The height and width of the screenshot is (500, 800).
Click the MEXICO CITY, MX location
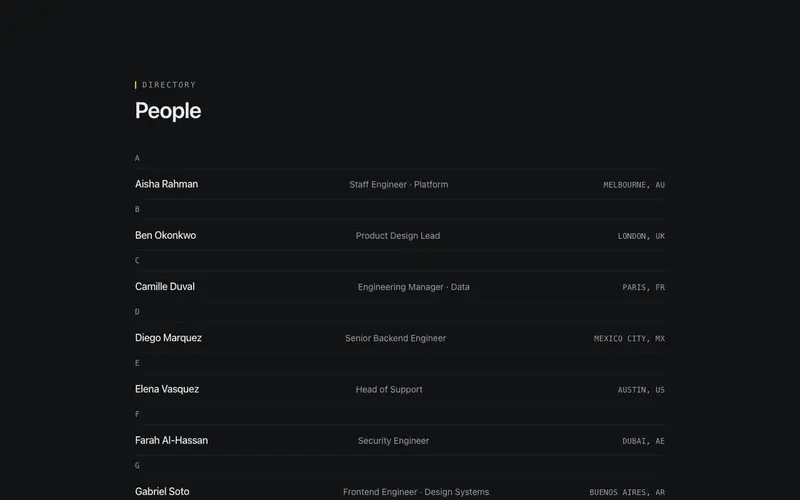tap(629, 338)
